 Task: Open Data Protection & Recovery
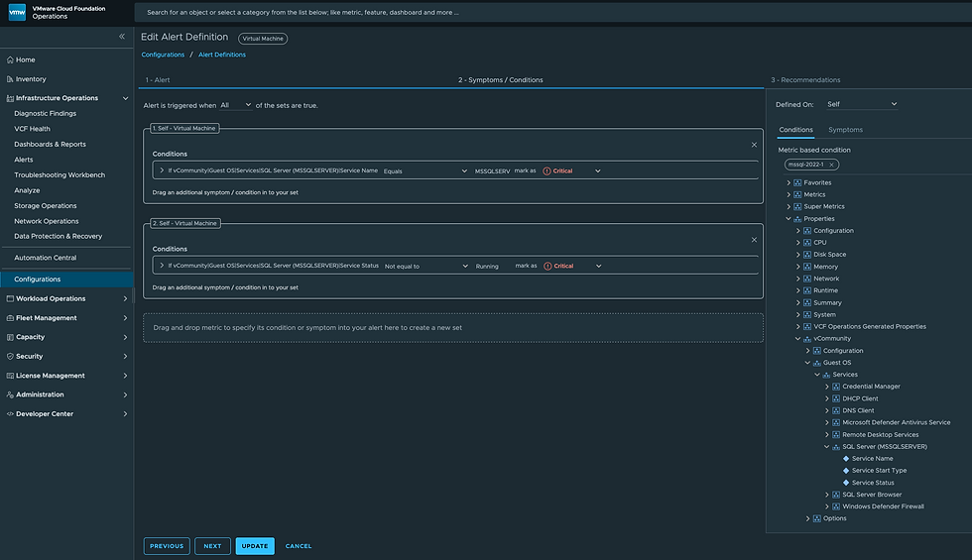[x=59, y=236]
